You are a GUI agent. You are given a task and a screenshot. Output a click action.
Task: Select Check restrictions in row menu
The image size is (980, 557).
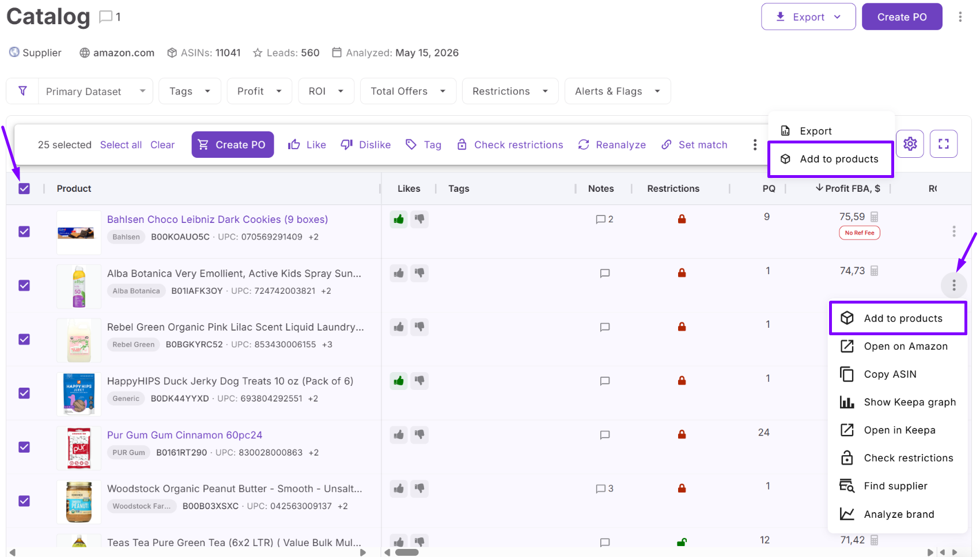click(898, 458)
